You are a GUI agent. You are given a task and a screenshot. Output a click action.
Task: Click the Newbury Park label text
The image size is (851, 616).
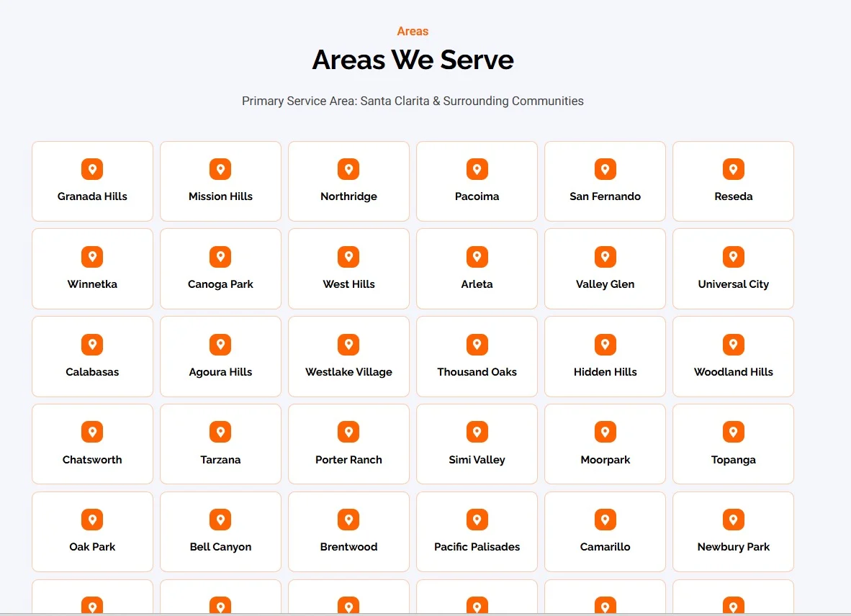[x=733, y=548]
